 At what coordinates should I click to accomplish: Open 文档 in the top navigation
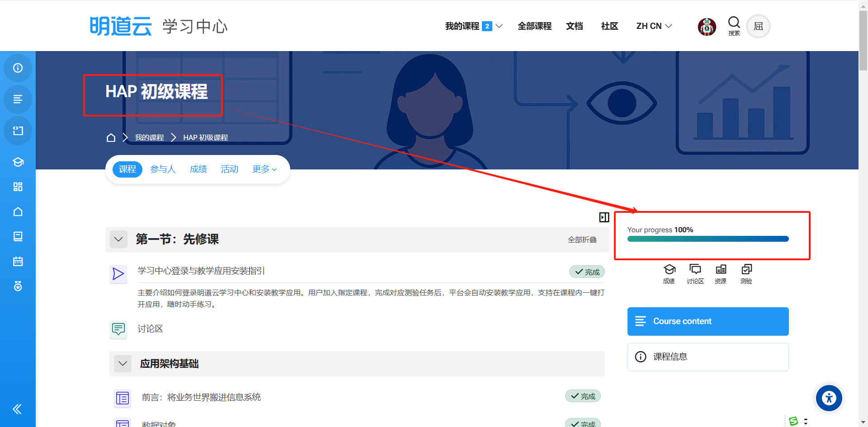pos(574,26)
